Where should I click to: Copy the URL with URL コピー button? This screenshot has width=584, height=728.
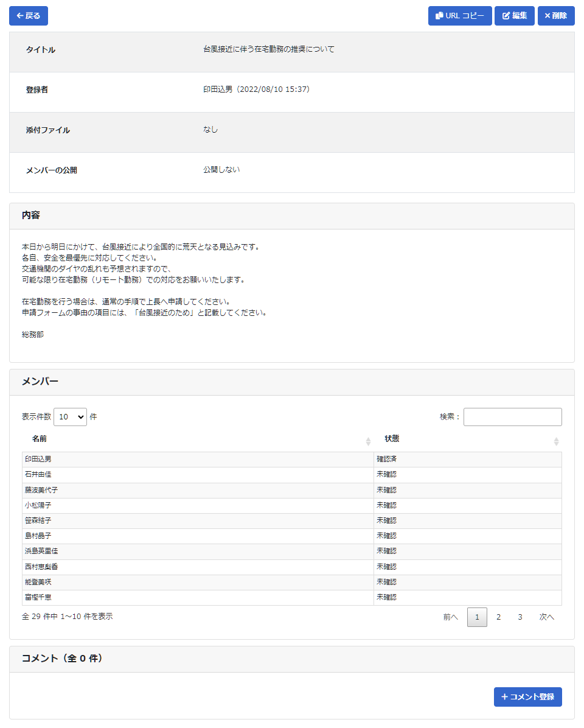tap(459, 16)
